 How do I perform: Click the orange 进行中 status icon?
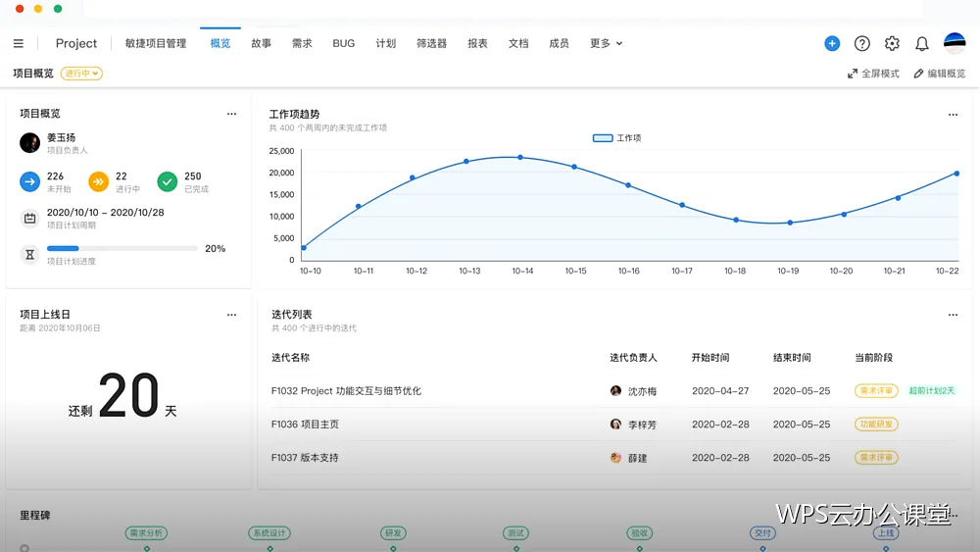pos(98,181)
